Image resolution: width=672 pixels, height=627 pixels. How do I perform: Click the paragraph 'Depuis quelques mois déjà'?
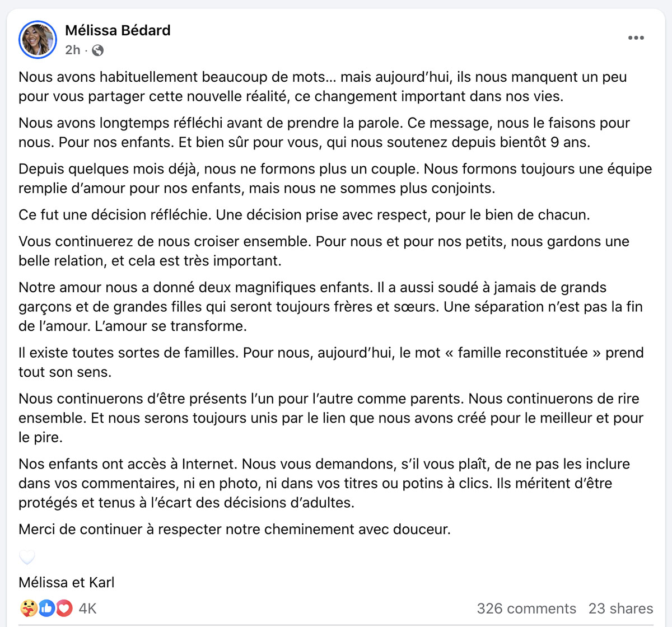(335, 179)
